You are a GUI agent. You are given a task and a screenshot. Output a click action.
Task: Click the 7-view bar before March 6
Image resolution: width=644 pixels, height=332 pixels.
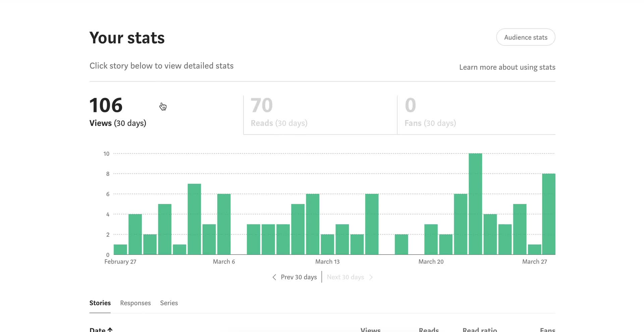click(x=194, y=219)
